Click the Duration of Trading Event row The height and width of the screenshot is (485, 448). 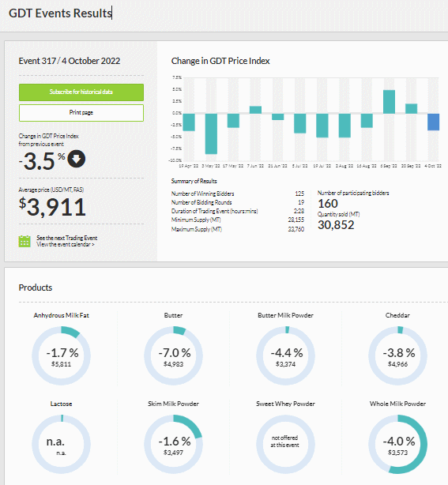pyautogui.click(x=238, y=211)
